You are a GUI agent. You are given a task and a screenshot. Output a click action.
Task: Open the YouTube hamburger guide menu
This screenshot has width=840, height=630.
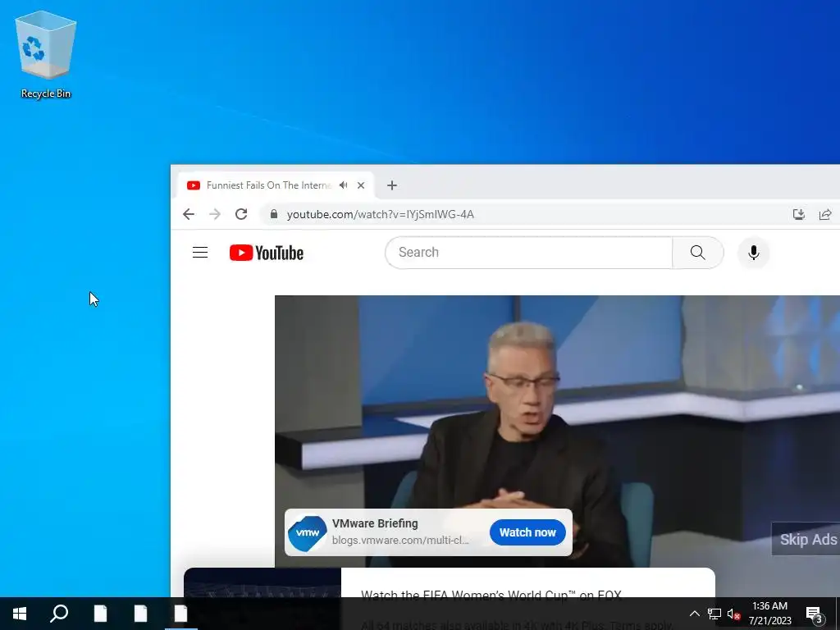click(200, 253)
